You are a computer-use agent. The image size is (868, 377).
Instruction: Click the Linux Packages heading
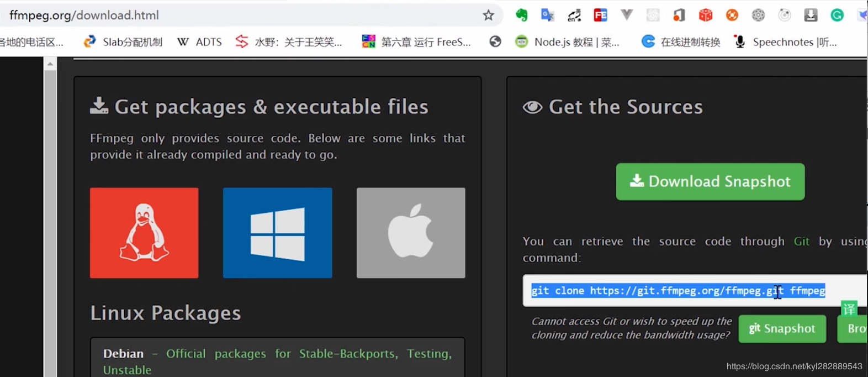click(x=166, y=313)
